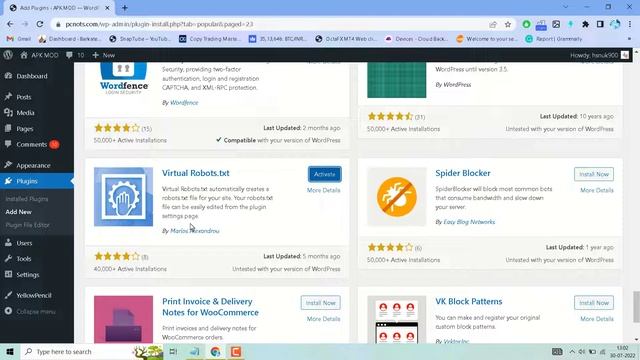Viewport: 640px width, 360px height.
Task: Show hidden system tray icons
Action: pyautogui.click(x=572, y=351)
